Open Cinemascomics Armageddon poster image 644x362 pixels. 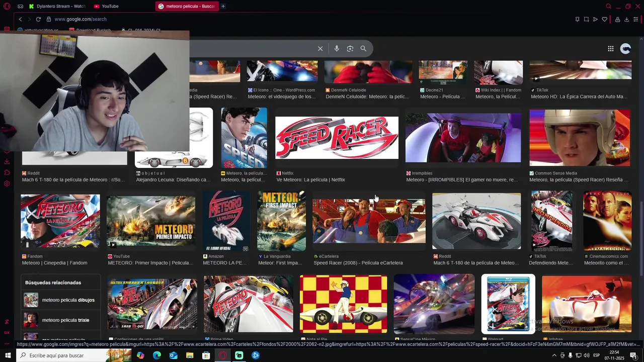607,221
